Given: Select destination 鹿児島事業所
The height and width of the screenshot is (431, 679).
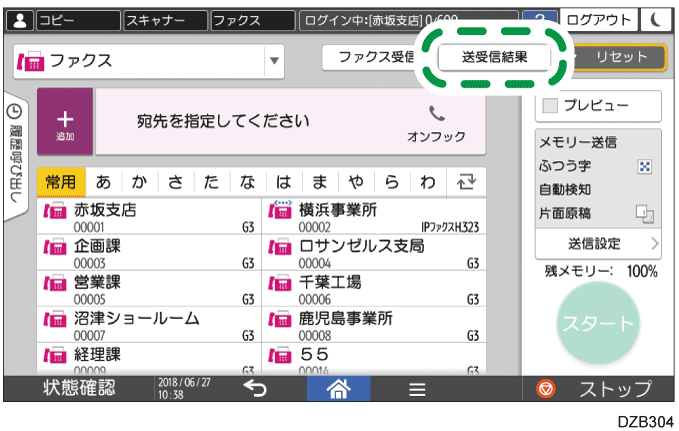Looking at the screenshot, I should (x=374, y=325).
